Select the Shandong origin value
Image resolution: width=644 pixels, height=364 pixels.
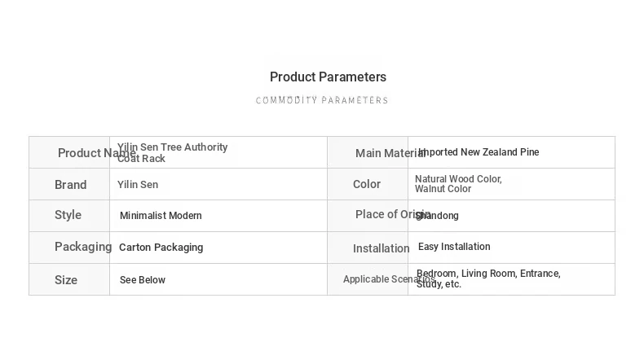(x=437, y=216)
